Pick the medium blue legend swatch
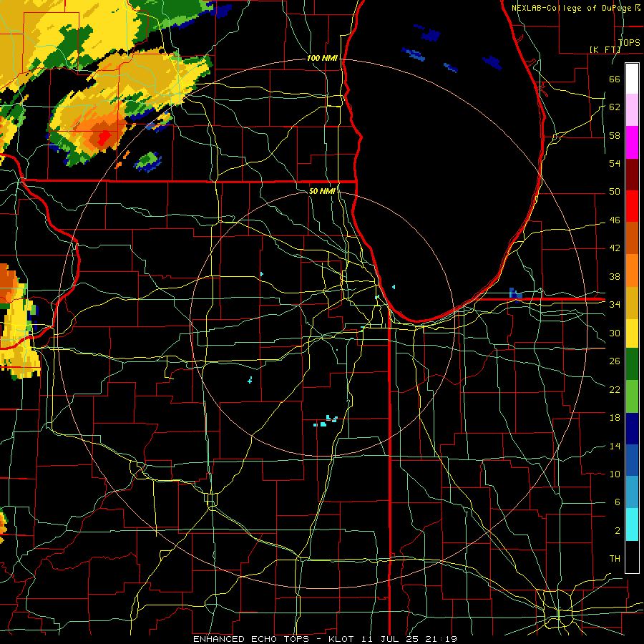The height and width of the screenshot is (644, 644). (632, 460)
